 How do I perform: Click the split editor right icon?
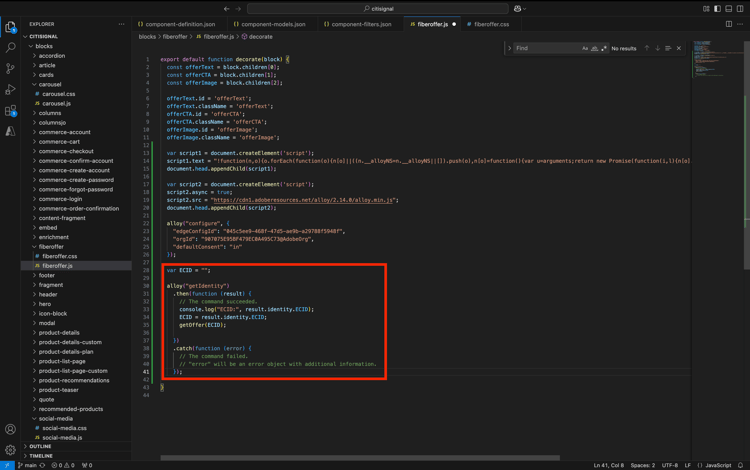coord(729,24)
